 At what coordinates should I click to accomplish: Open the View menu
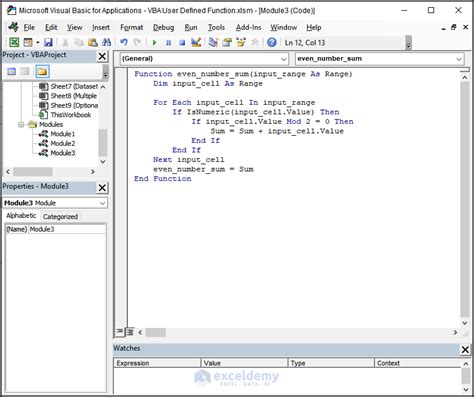pyautogui.click(x=74, y=28)
